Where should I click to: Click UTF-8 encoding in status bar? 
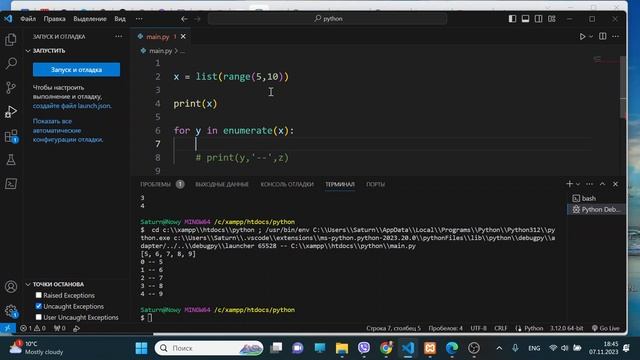coord(478,328)
